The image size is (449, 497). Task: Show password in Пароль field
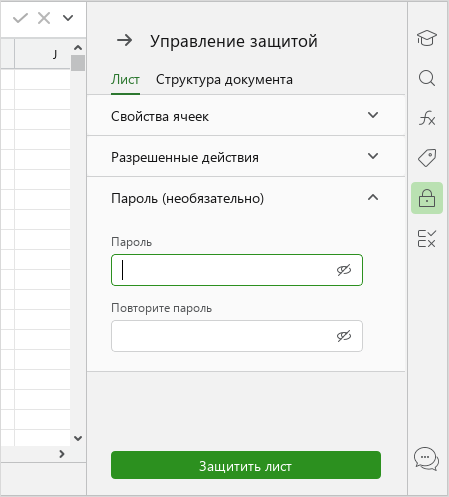pyautogui.click(x=344, y=270)
